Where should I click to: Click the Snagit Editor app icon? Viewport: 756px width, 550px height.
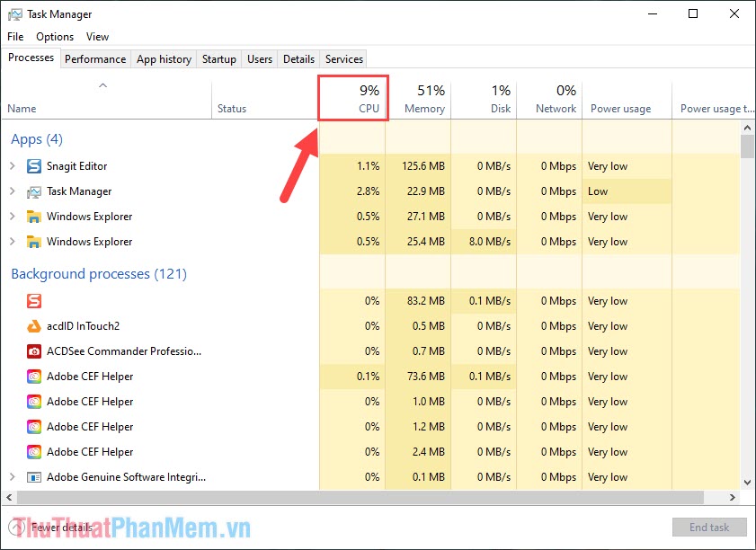34,166
